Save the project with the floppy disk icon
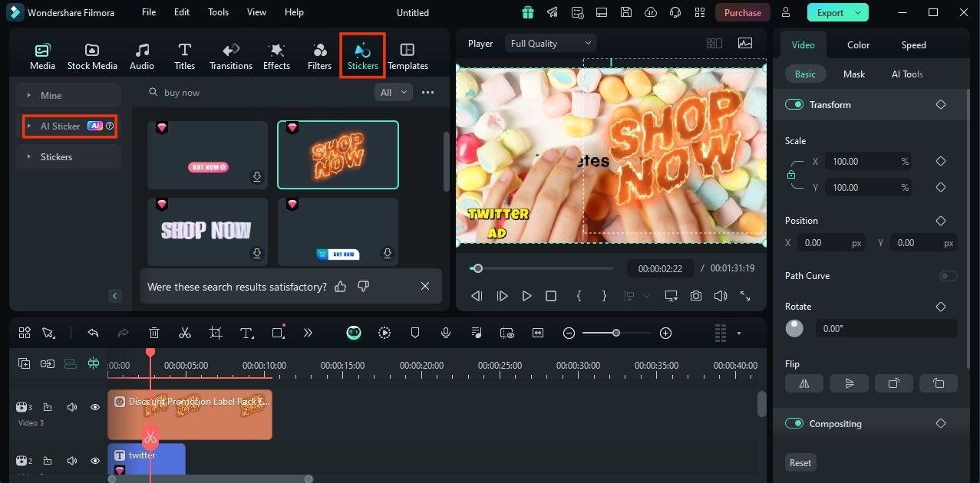The image size is (980, 483). click(x=626, y=12)
